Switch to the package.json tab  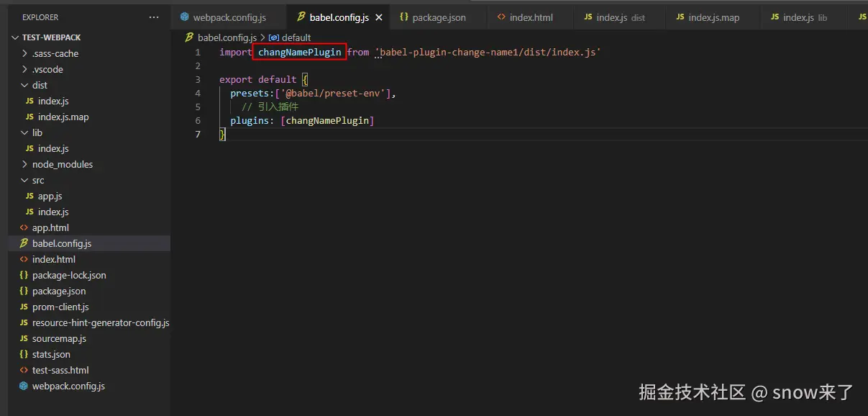(x=439, y=17)
